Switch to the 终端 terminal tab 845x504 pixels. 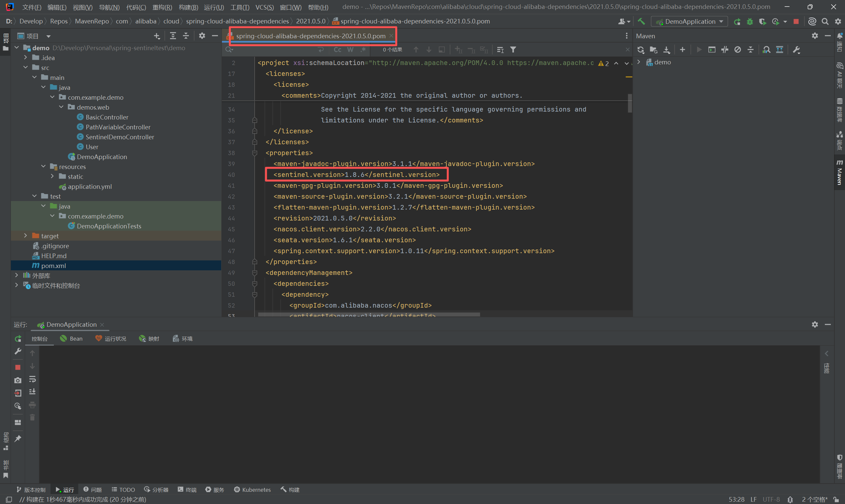tap(187, 490)
